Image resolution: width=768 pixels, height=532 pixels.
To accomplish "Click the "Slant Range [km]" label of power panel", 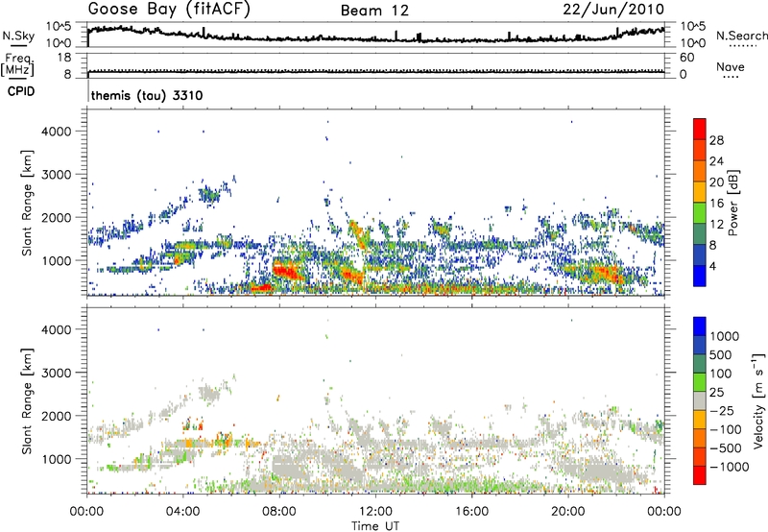I will tap(27, 203).
